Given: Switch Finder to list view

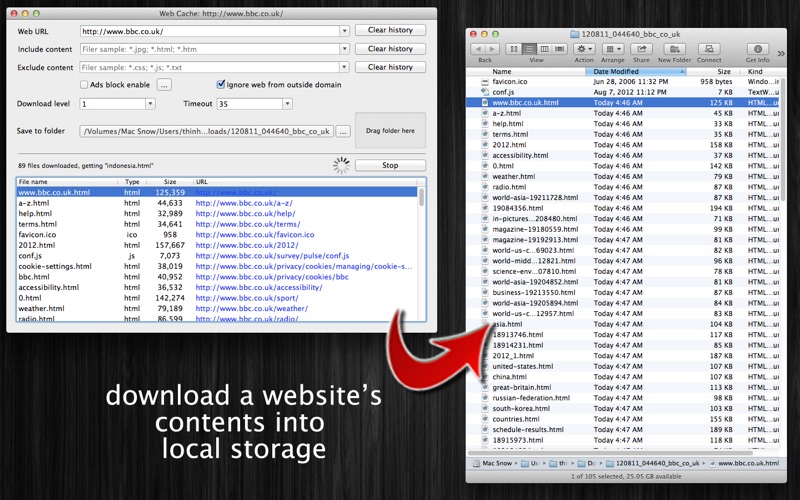Looking at the screenshot, I should [x=529, y=49].
